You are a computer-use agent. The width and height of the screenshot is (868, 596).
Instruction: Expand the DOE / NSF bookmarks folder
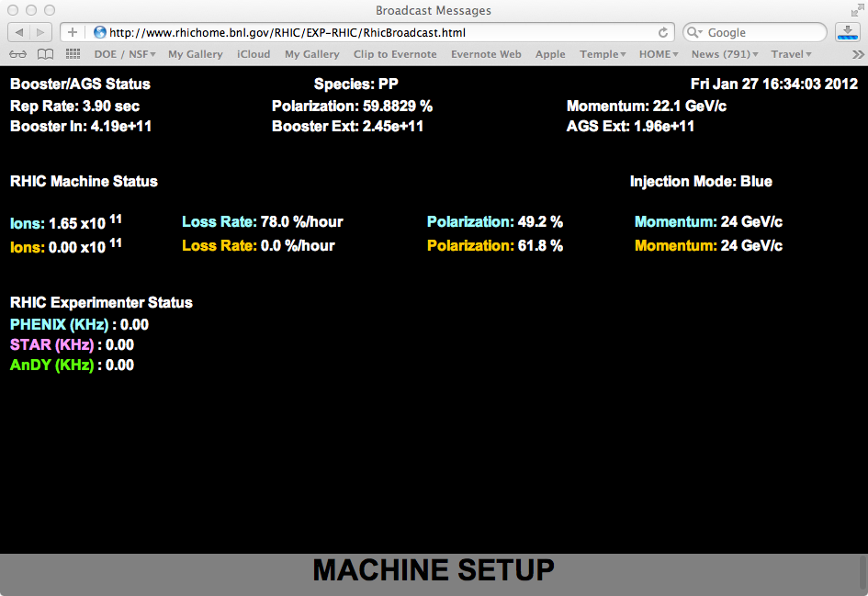pos(125,54)
